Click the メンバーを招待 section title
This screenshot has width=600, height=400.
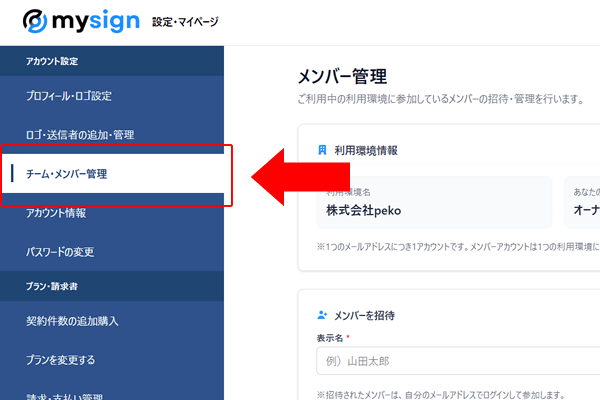364,315
